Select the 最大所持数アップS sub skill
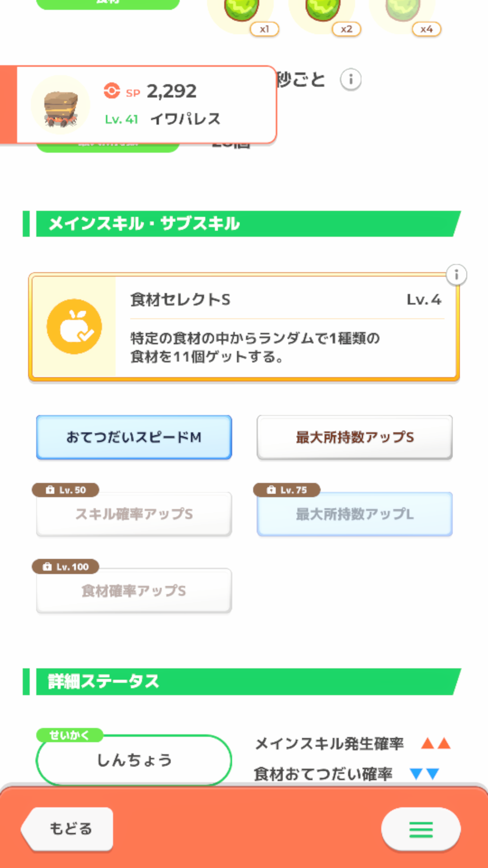488x868 pixels. (355, 437)
